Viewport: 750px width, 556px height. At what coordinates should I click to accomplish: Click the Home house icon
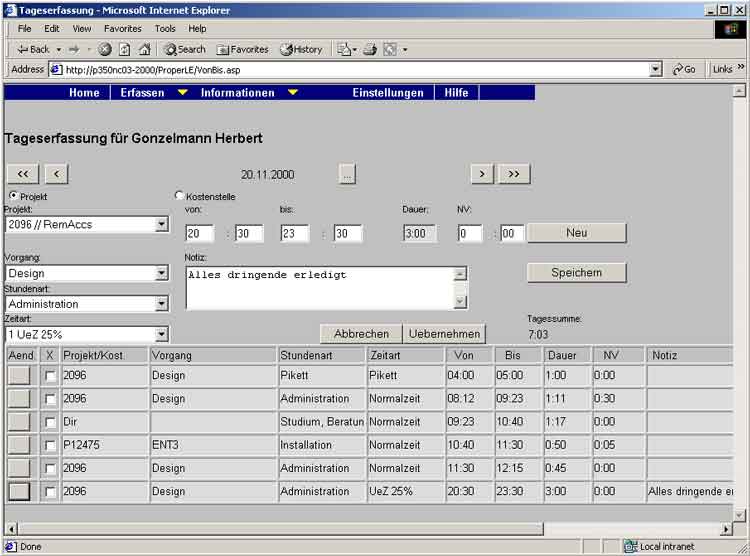click(144, 49)
